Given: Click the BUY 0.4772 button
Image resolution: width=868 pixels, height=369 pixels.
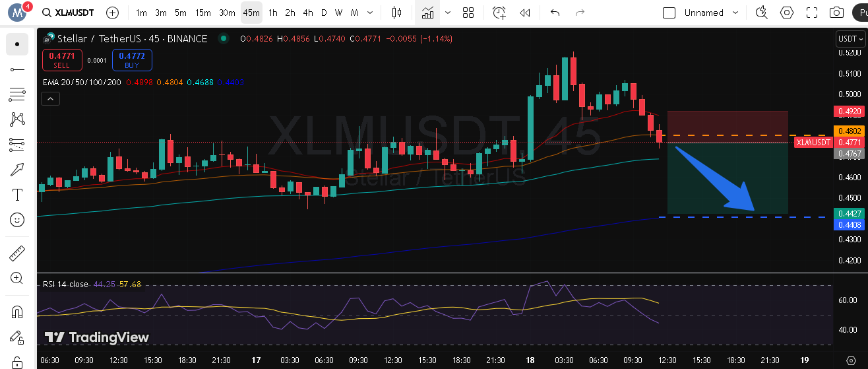Looking at the screenshot, I should click(132, 60).
